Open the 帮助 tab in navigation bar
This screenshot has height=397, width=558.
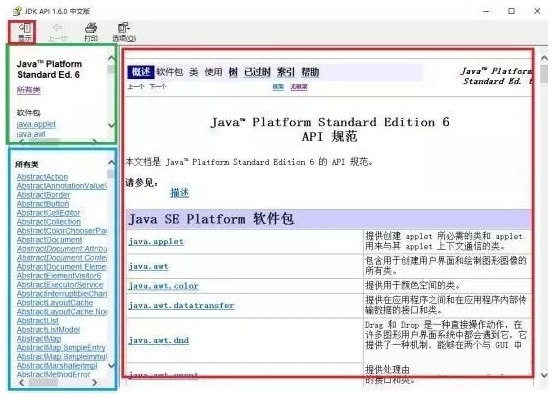(310, 72)
